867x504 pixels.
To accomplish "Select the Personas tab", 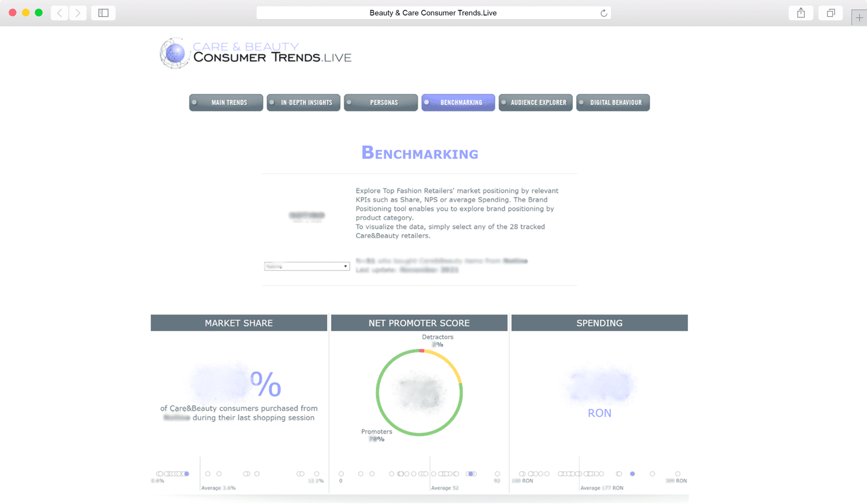I will (381, 102).
